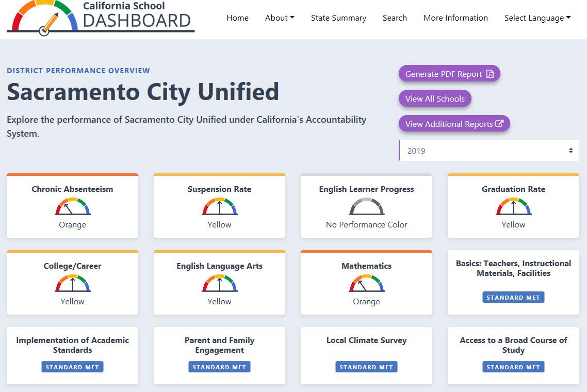Click the Yellow label under Suspension Rate

pyautogui.click(x=219, y=225)
